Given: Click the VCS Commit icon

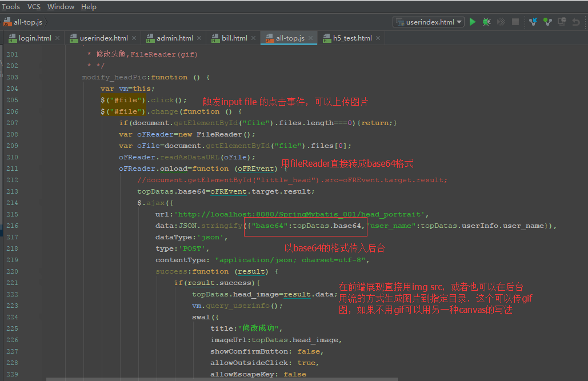Looking at the screenshot, I should point(547,22).
